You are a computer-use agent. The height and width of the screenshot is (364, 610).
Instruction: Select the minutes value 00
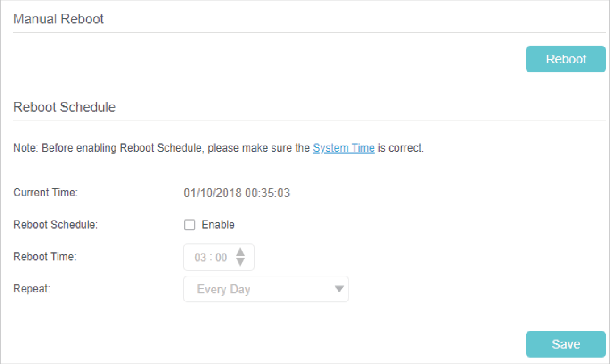click(221, 257)
